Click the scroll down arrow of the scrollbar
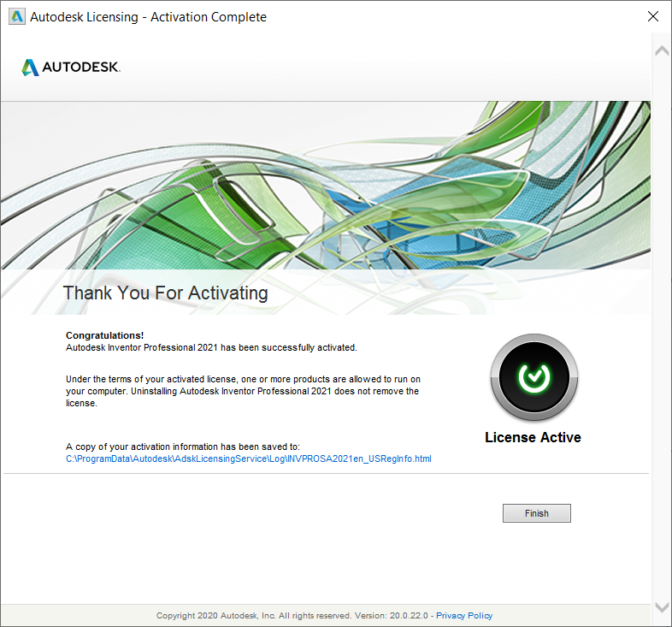 [x=662, y=607]
